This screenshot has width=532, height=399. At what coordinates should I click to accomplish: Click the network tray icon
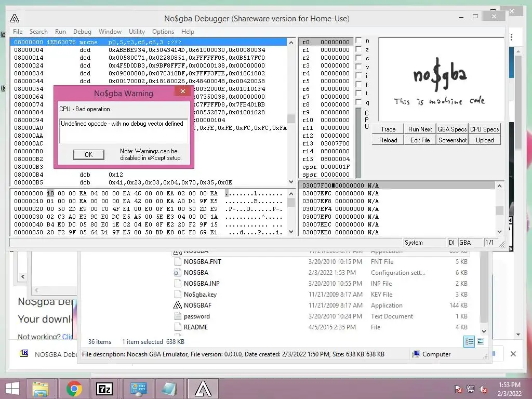[471, 389]
